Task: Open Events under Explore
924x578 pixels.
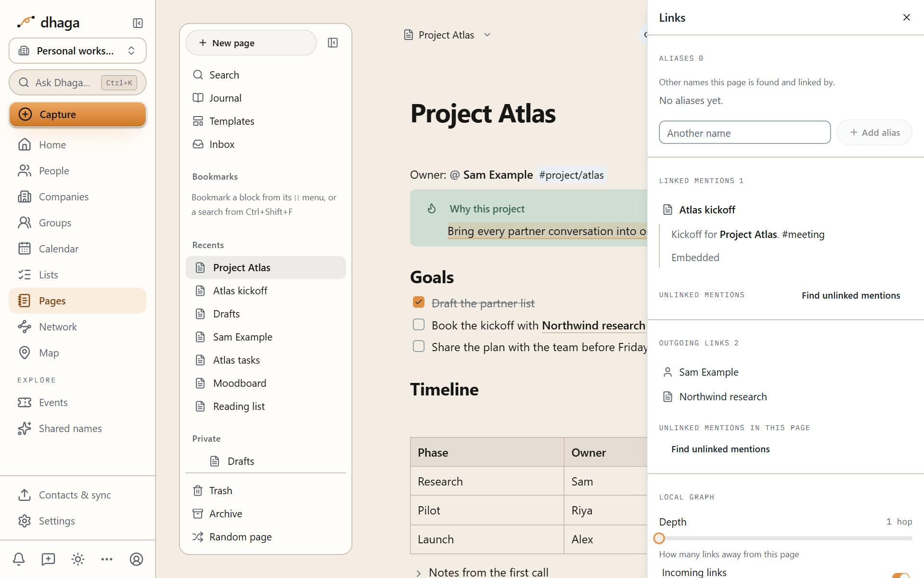Action: 77,402
